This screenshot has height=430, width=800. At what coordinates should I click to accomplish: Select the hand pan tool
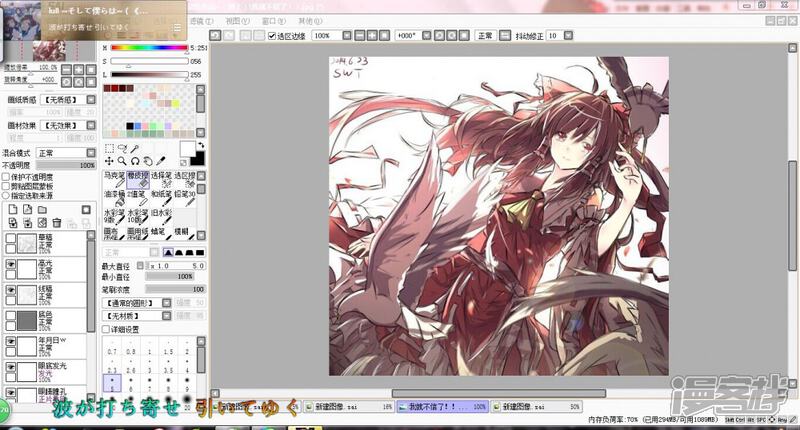(147, 161)
